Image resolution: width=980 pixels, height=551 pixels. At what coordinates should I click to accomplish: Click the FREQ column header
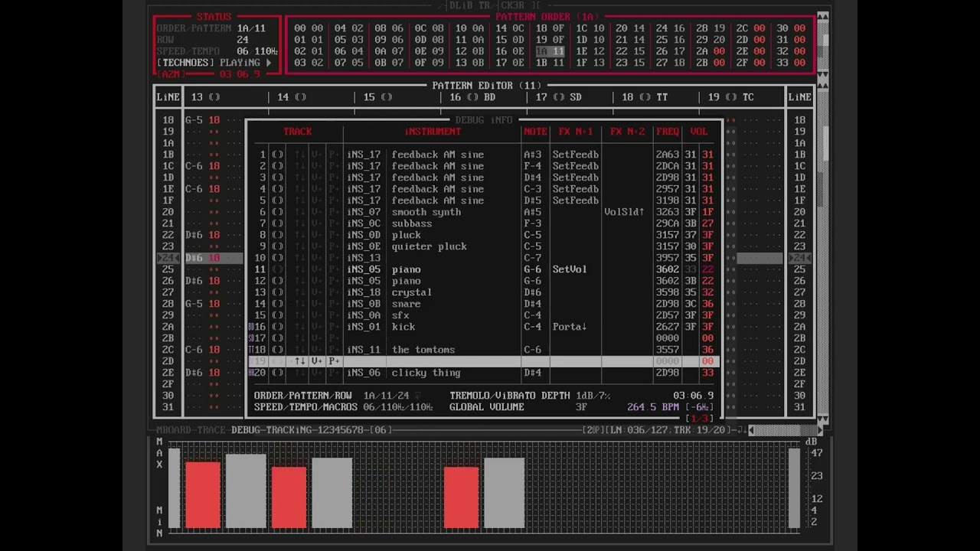(668, 132)
